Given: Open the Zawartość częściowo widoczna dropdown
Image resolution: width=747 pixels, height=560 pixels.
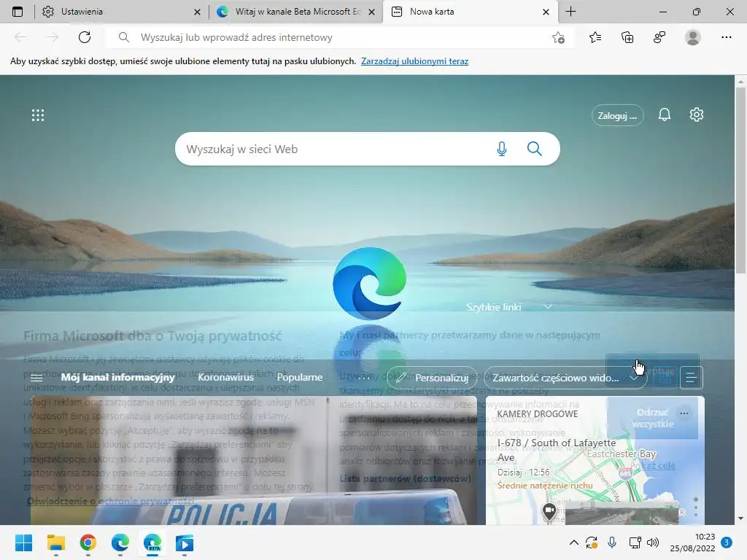Looking at the screenshot, I should pos(565,378).
